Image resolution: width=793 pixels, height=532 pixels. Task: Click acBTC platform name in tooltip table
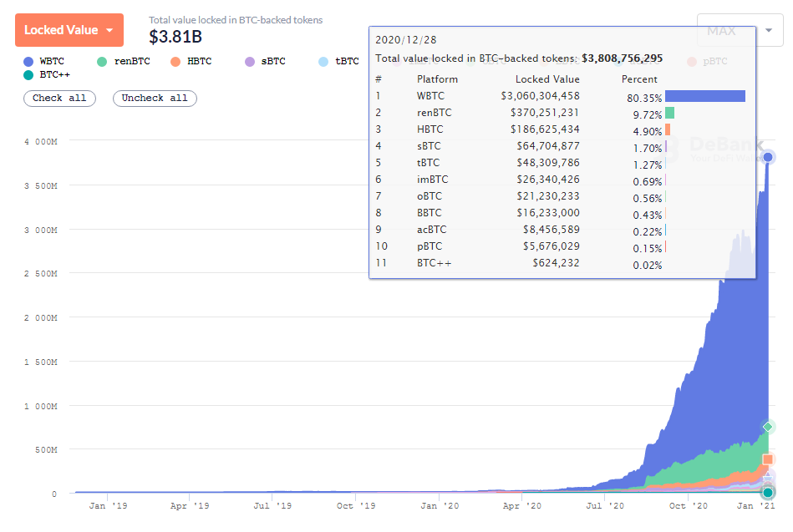[432, 230]
